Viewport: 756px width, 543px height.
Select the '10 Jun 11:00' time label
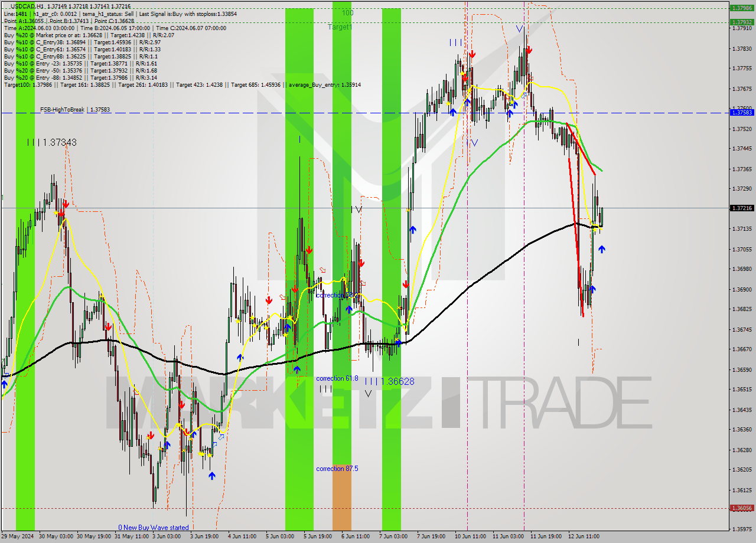471,537
